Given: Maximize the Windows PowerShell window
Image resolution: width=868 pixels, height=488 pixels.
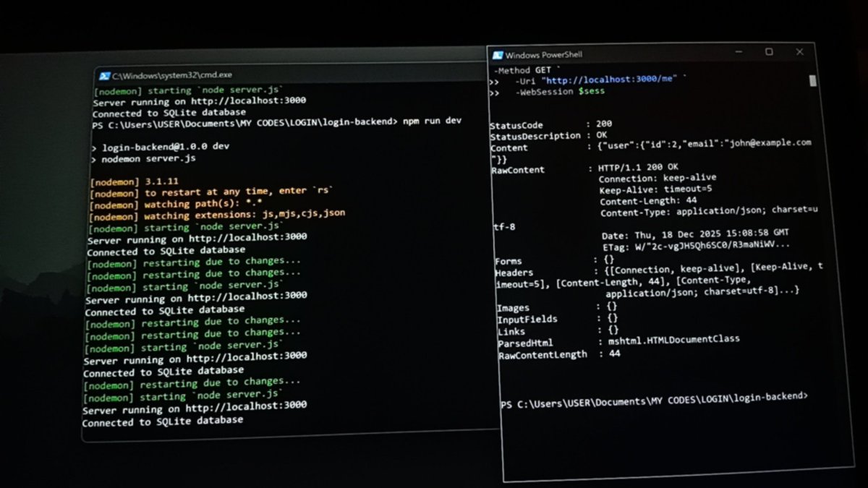Looking at the screenshot, I should tap(769, 52).
